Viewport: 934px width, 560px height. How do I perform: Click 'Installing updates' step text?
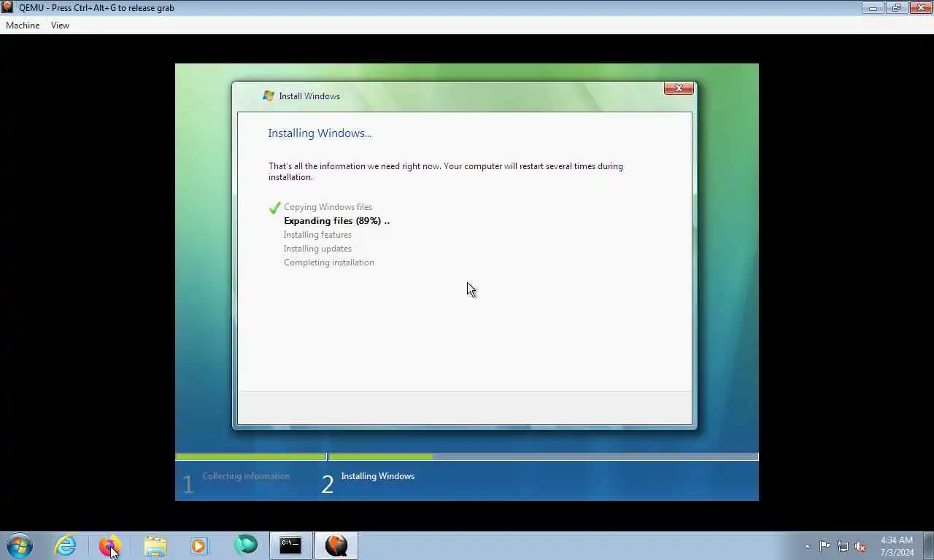317,249
